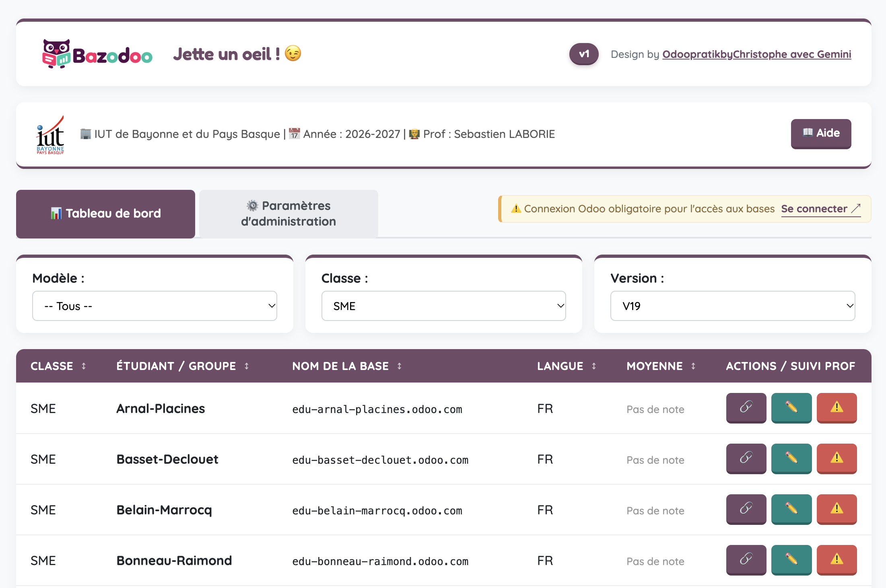Screen dimensions: 886x588
Task: Open the Modèle dropdown showing Tous
Action: (x=155, y=306)
